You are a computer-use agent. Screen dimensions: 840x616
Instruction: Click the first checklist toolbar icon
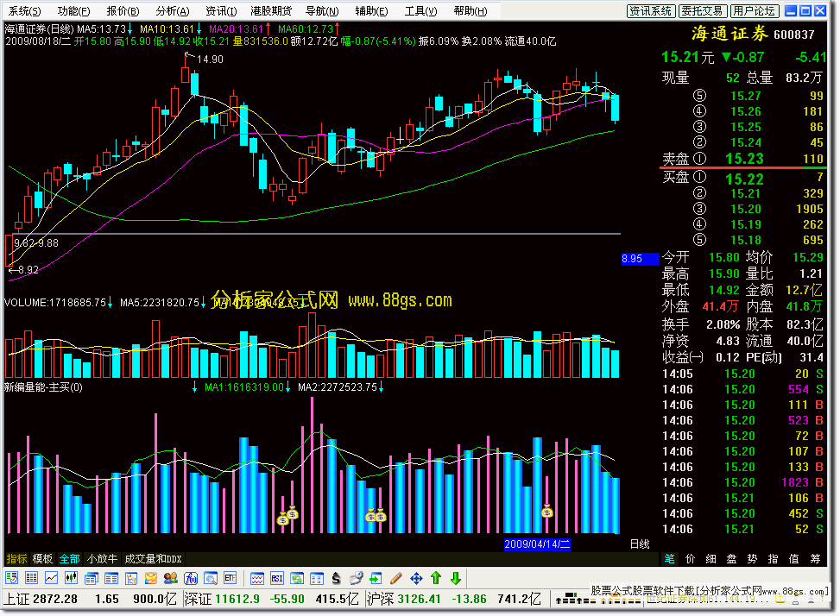[11, 579]
